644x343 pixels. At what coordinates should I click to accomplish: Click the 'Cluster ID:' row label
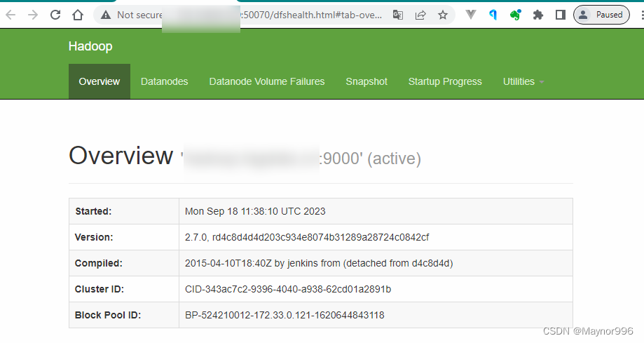[x=99, y=289]
